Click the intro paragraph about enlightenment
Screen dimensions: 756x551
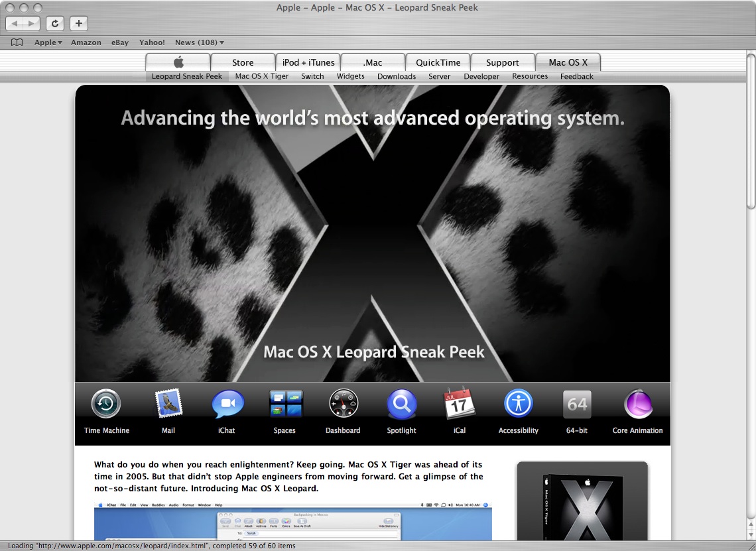tap(288, 476)
